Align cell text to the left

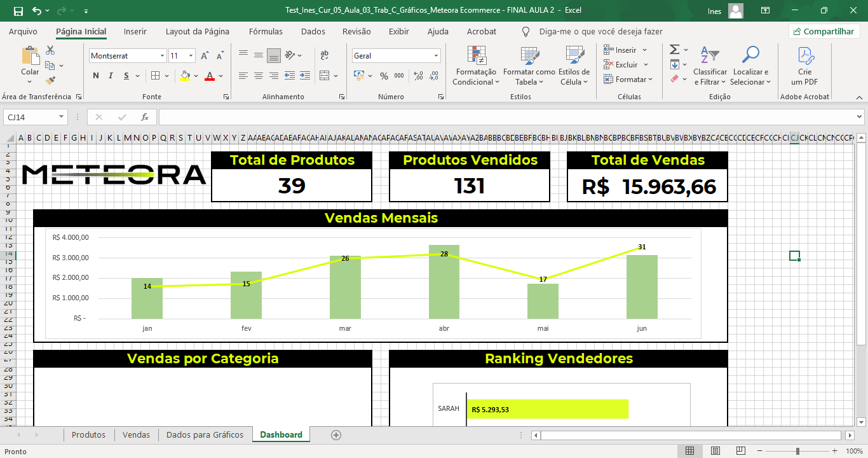point(243,76)
